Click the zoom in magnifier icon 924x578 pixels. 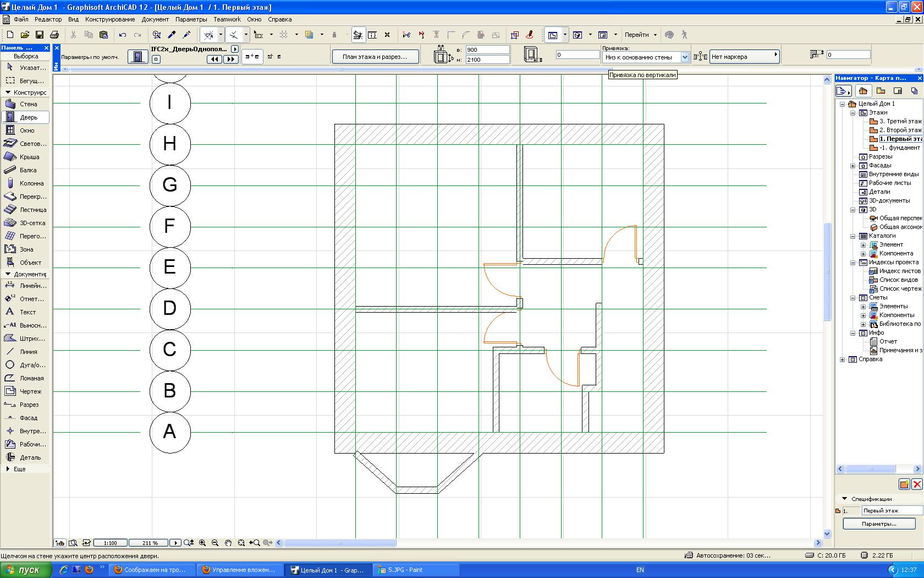click(x=202, y=543)
